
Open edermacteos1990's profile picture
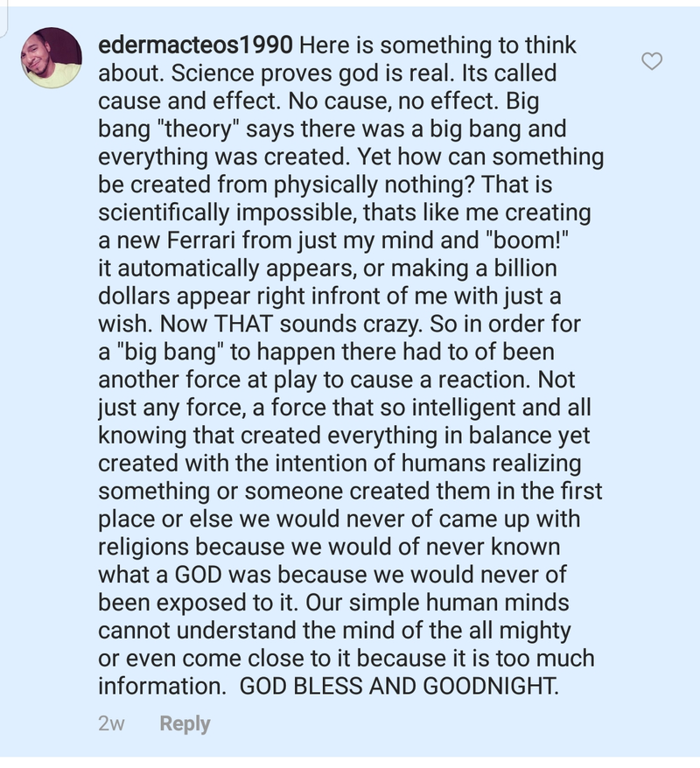(x=52, y=58)
